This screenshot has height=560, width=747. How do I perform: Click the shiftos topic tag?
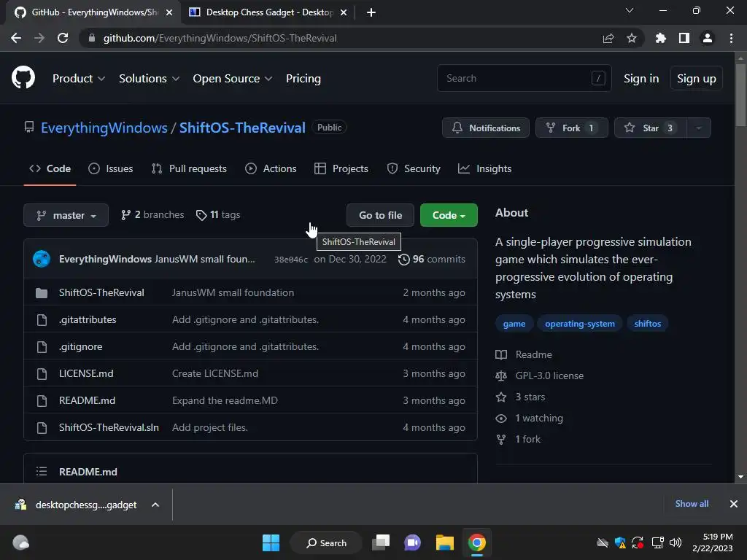pos(648,323)
